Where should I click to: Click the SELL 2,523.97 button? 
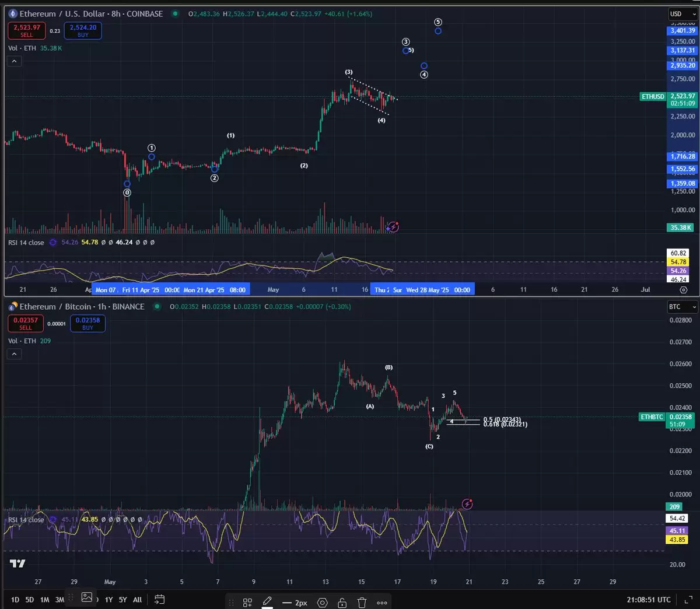(x=27, y=30)
